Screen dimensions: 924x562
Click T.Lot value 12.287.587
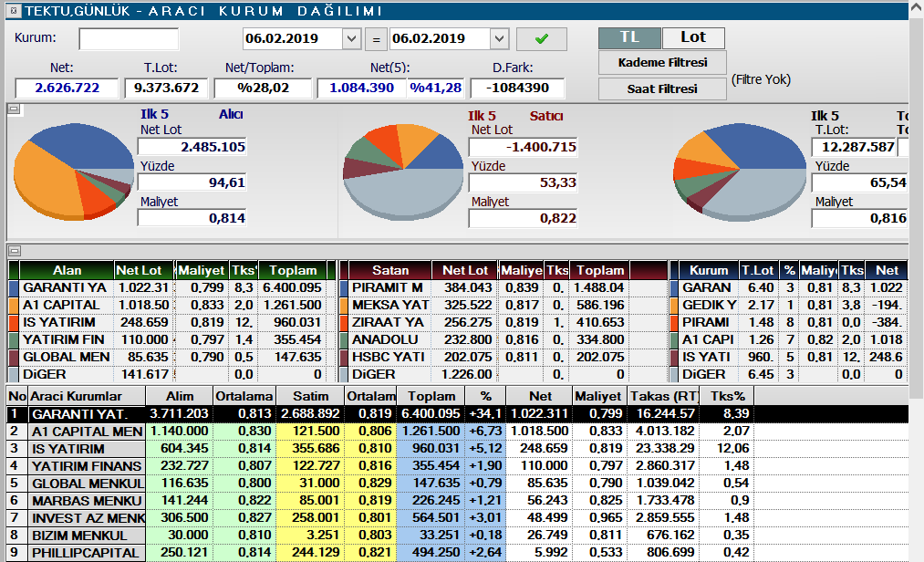[x=854, y=147]
